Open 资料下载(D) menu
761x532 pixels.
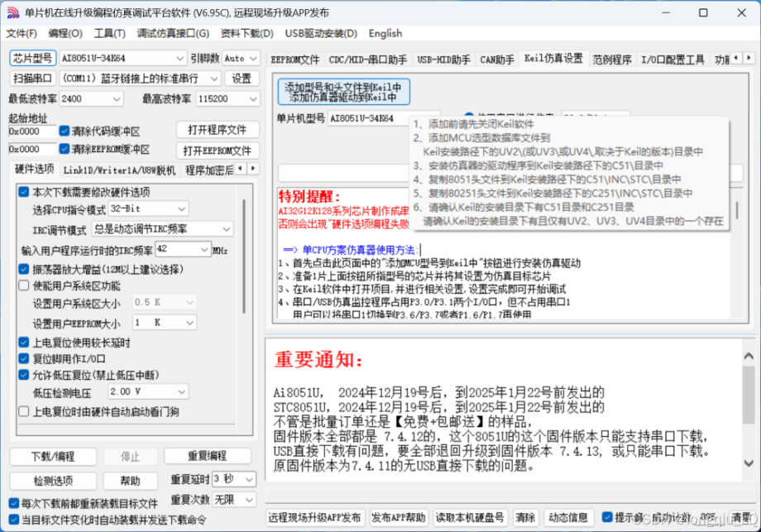tap(247, 33)
